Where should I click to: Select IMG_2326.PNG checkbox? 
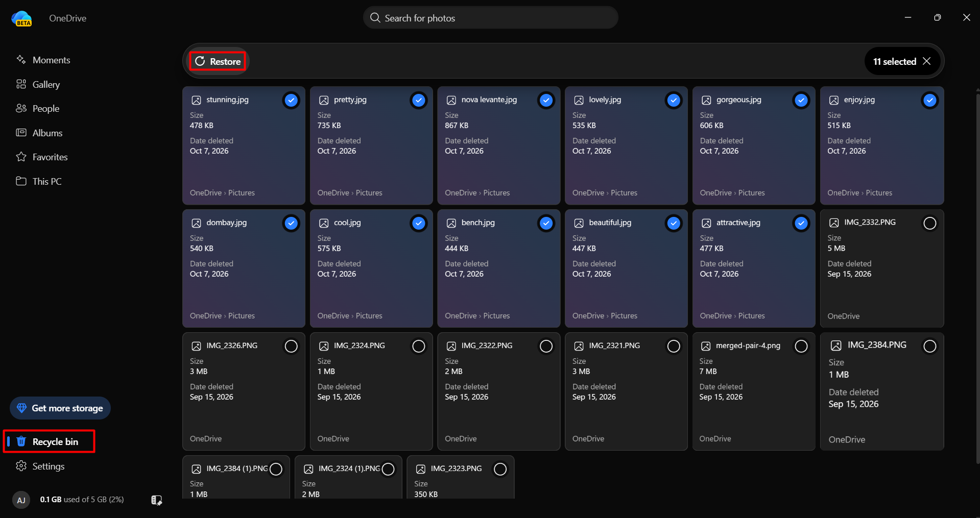pyautogui.click(x=291, y=346)
